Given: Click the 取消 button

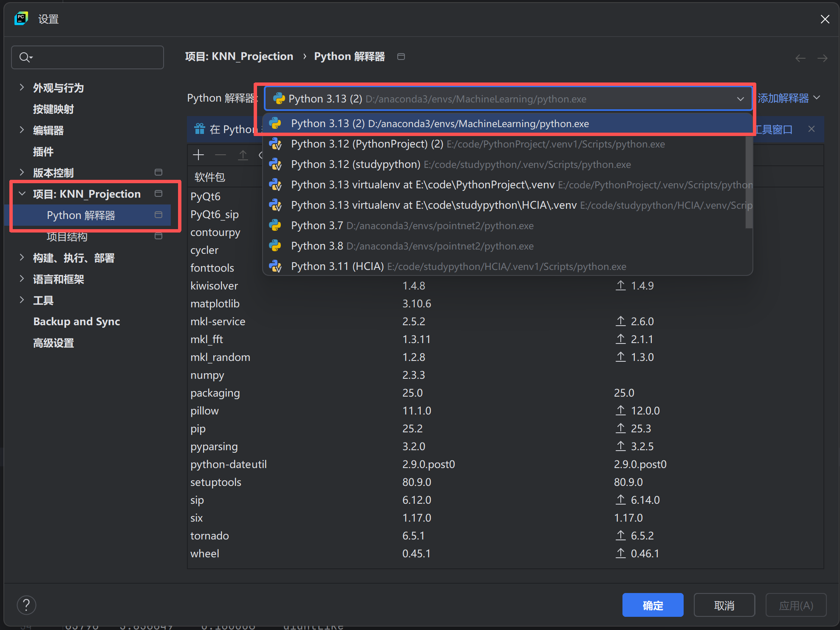Looking at the screenshot, I should point(724,605).
